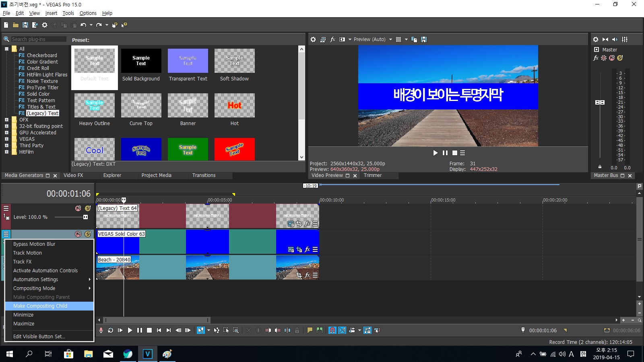644x362 pixels.
Task: Open the Tools menu
Action: 68,13
